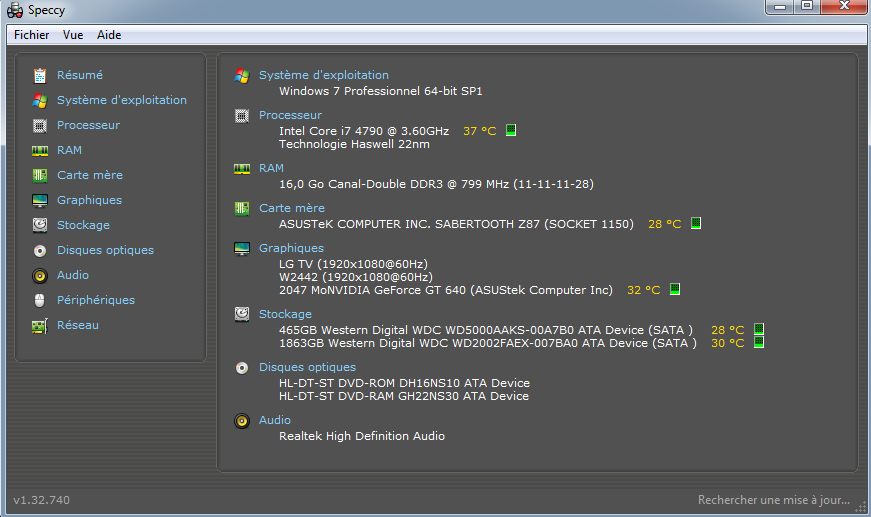Viewport: 871px width, 517px height.
Task: Click the Stockage hard drive sidebar icon
Action: click(x=40, y=225)
